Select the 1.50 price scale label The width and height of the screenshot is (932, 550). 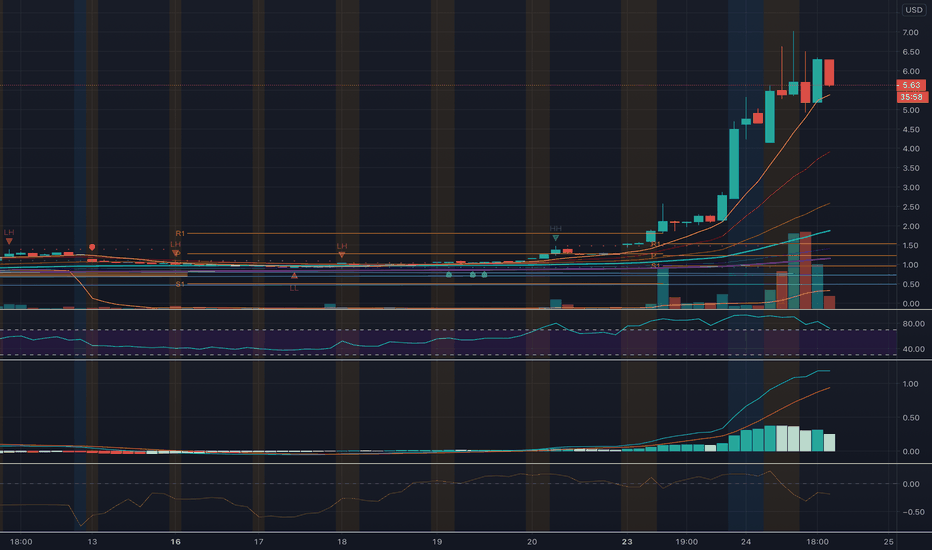click(911, 245)
